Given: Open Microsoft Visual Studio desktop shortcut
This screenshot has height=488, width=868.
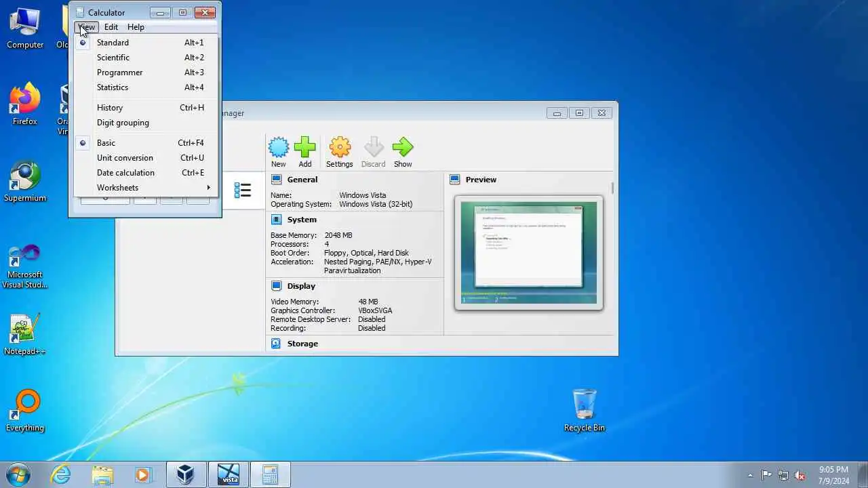Looking at the screenshot, I should 25,266.
